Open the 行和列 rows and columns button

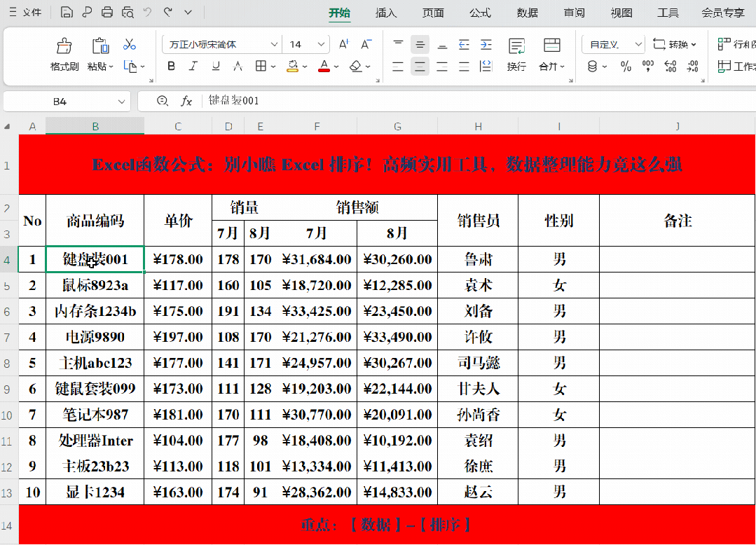pos(736,44)
